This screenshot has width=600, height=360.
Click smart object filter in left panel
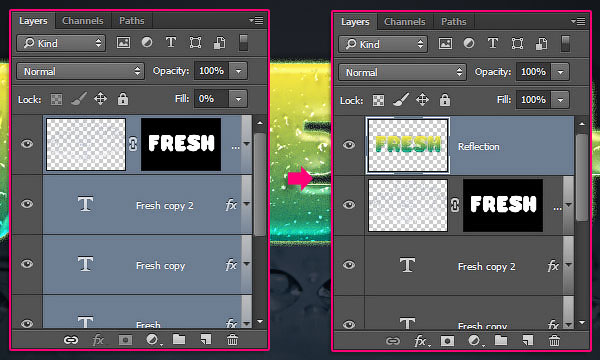219,43
